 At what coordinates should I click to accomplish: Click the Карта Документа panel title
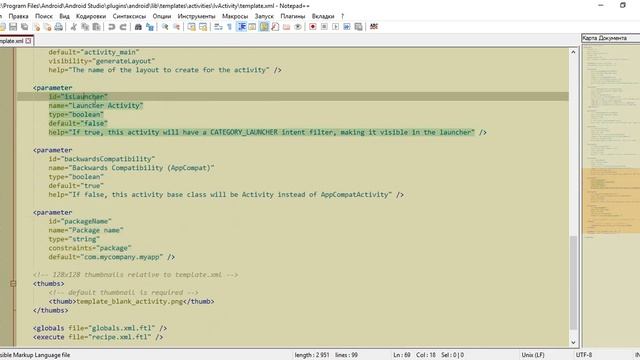604,38
